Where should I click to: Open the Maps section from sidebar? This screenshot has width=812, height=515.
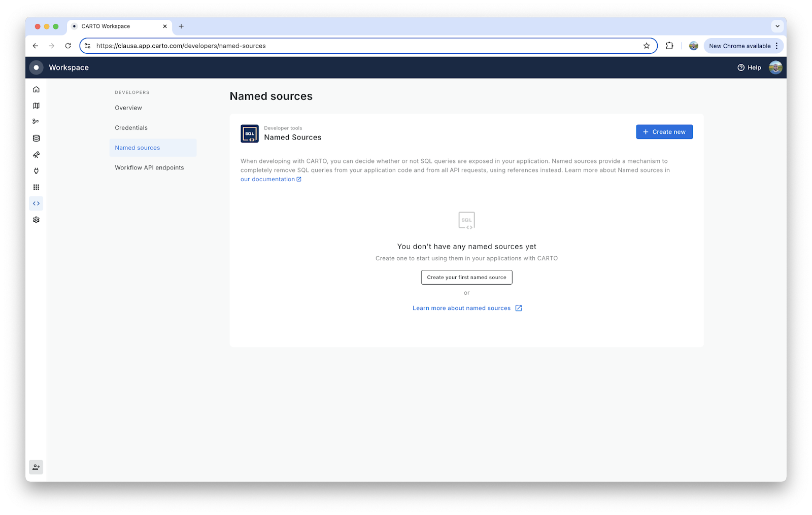click(x=36, y=106)
